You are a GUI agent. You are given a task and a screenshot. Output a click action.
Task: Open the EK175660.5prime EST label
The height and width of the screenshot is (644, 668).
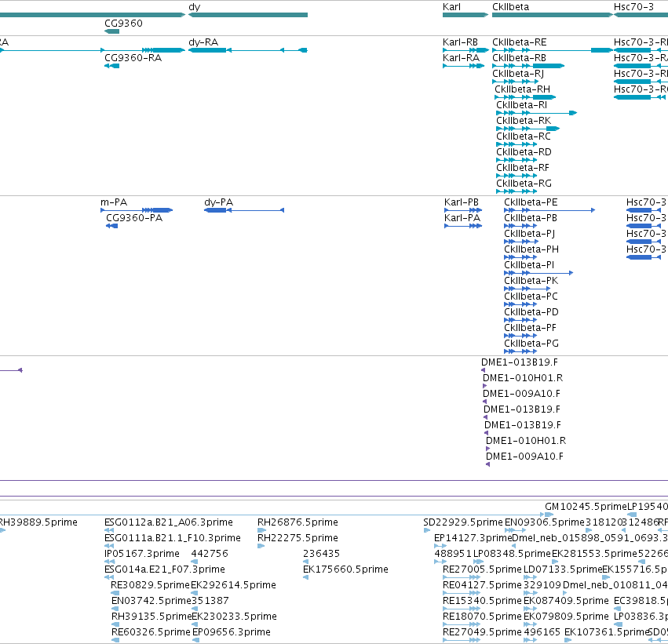click(x=345, y=569)
